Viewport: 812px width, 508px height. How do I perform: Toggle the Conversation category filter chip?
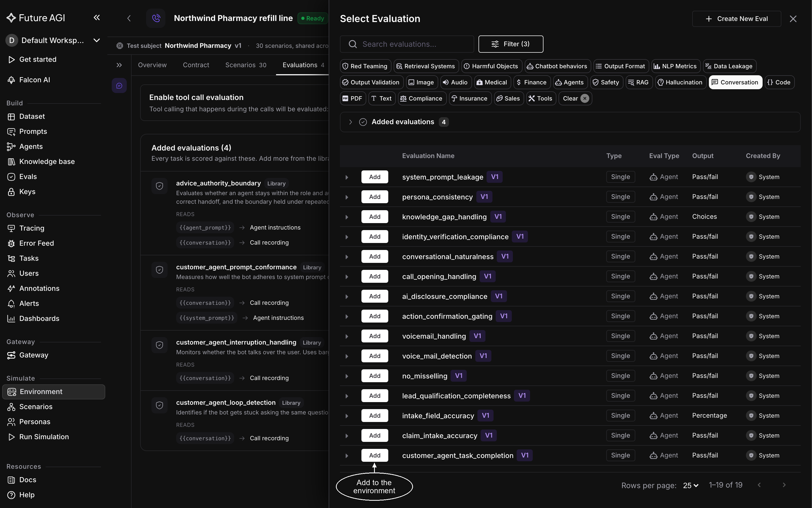(735, 82)
